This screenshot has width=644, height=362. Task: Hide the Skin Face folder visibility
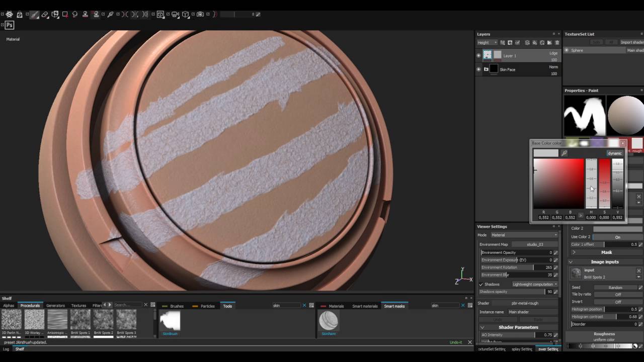coord(478,69)
